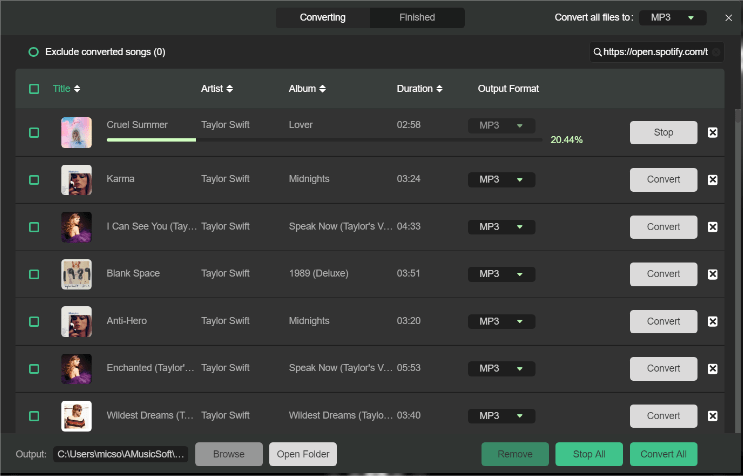The width and height of the screenshot is (744, 476).
Task: Convert the I Can See You track
Action: click(x=663, y=227)
